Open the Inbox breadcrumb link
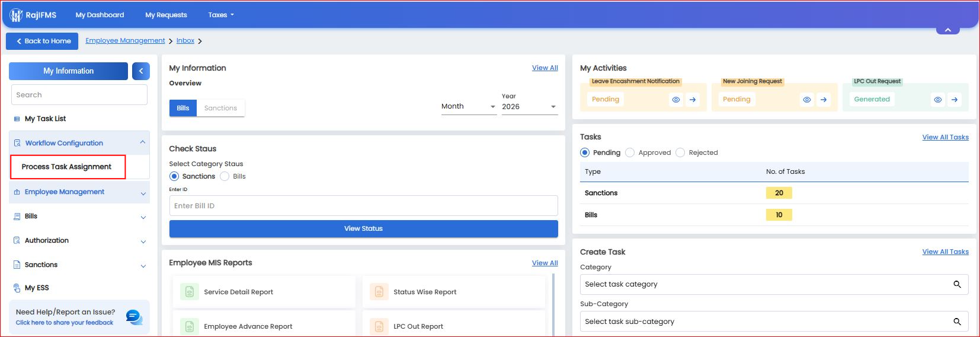This screenshot has height=337, width=980. tap(185, 40)
